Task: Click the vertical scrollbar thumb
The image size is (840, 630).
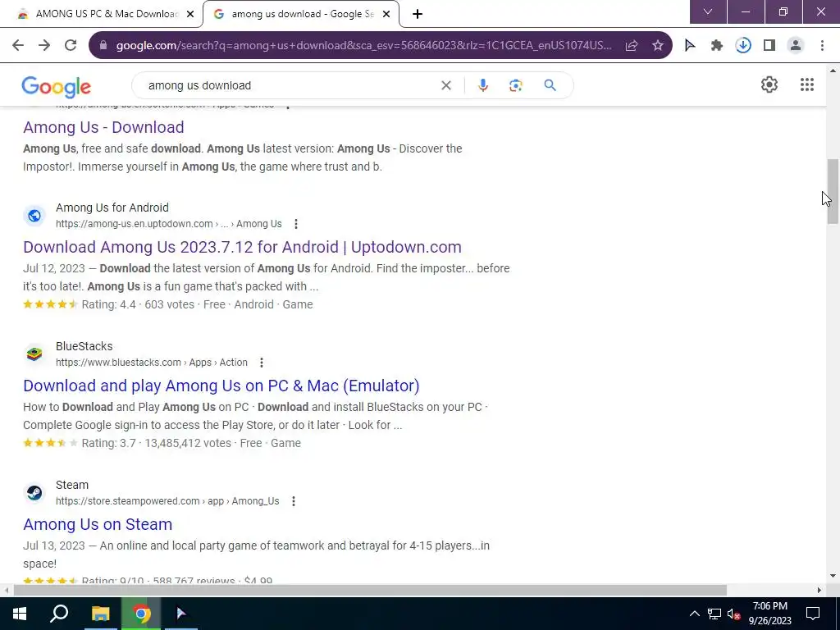Action: pyautogui.click(x=833, y=191)
